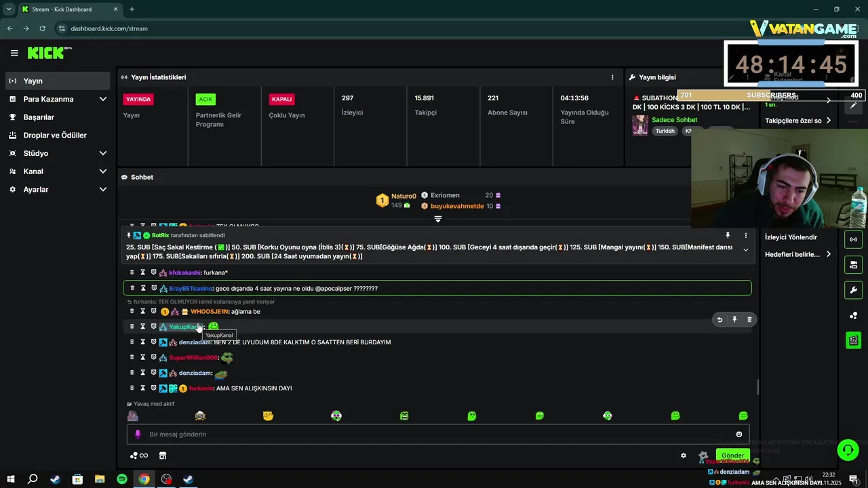Ban WHOOSJE1N using the shield icon
868x488 pixels.
[x=153, y=311]
